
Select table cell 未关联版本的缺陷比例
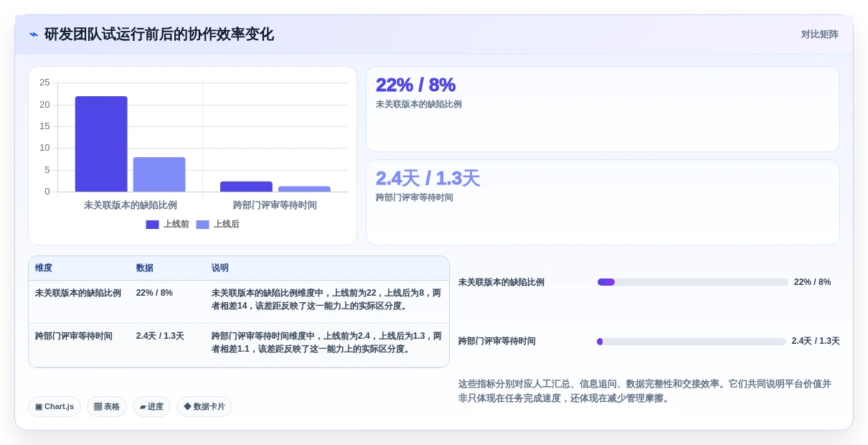click(78, 293)
